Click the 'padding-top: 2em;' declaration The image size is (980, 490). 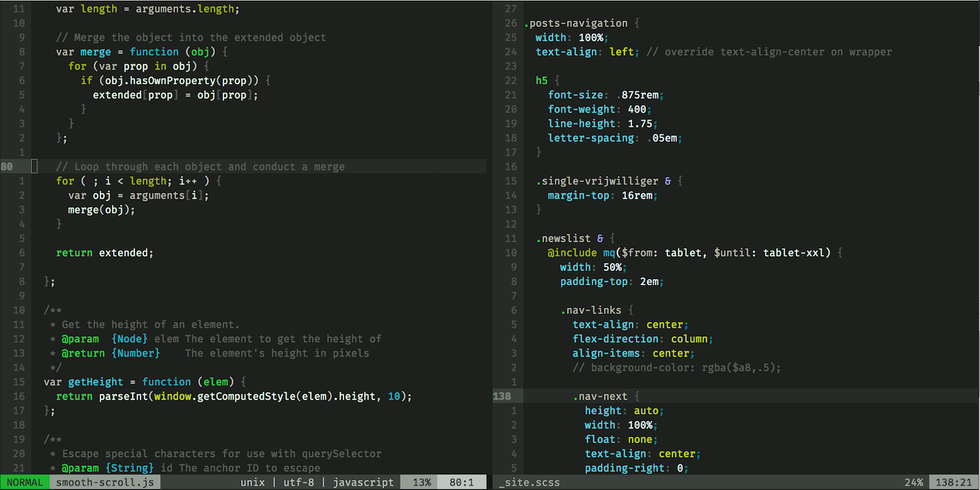point(612,282)
